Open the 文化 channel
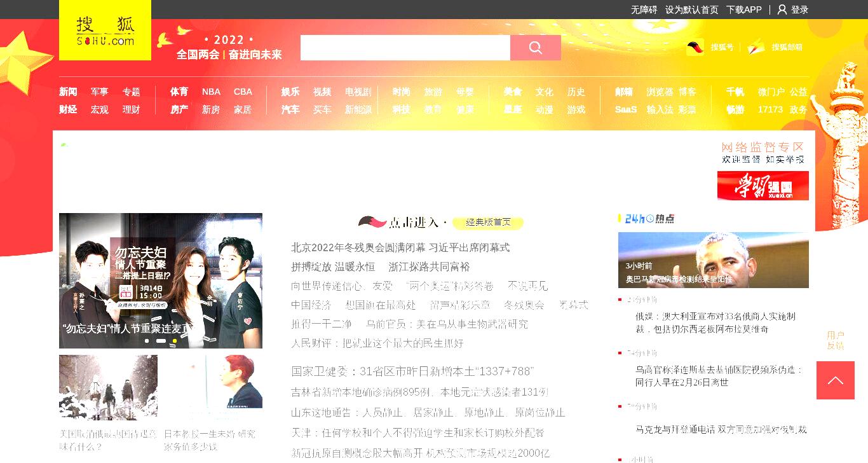 point(545,92)
